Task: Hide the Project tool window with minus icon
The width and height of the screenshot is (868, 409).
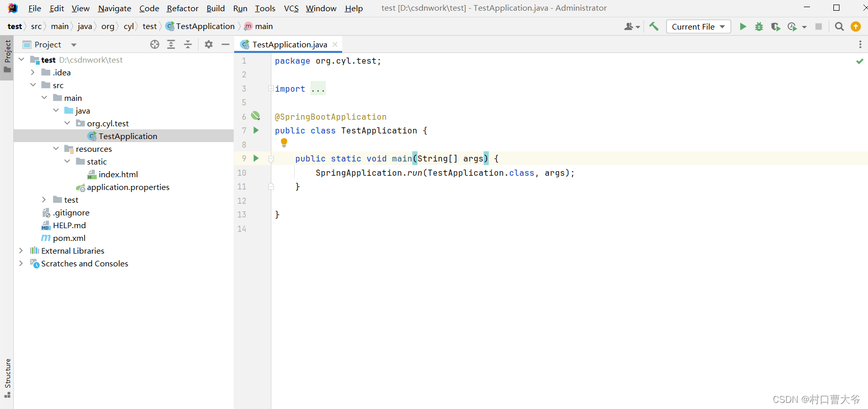Action: tap(226, 44)
